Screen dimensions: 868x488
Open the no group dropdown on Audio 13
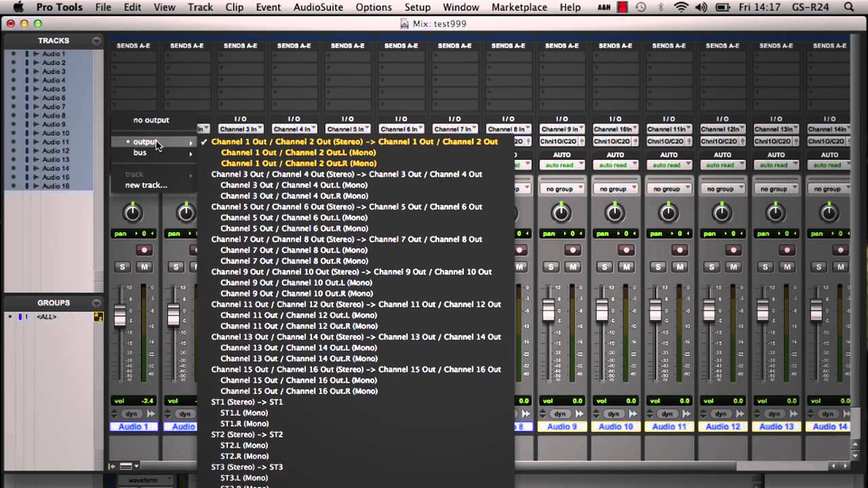[x=776, y=189]
